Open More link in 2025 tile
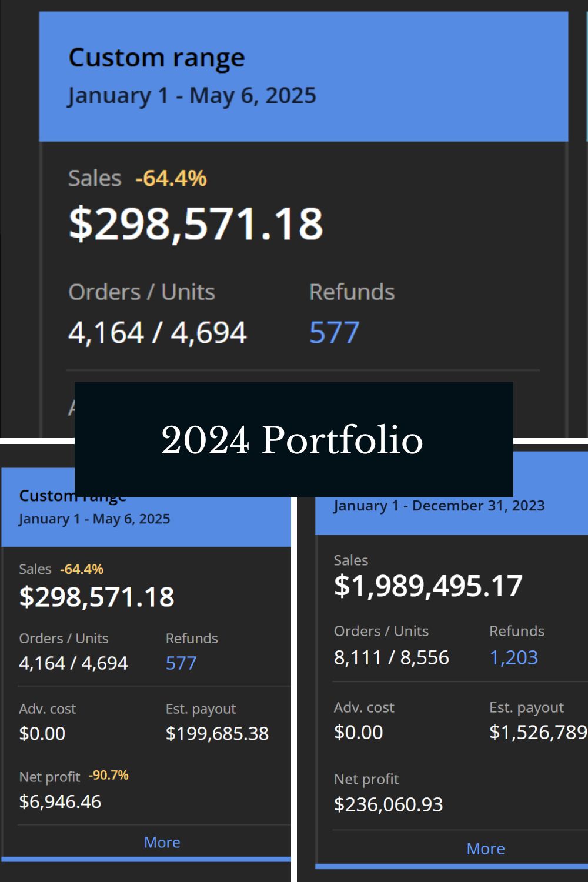 click(162, 842)
